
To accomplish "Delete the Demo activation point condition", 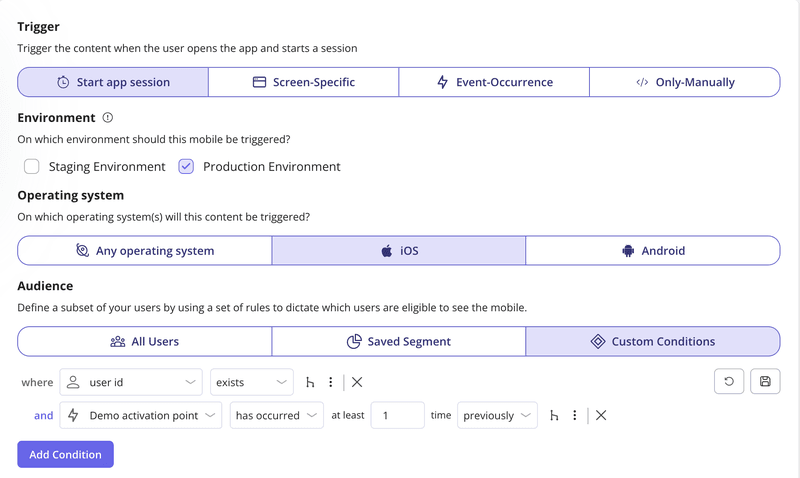I will [601, 415].
